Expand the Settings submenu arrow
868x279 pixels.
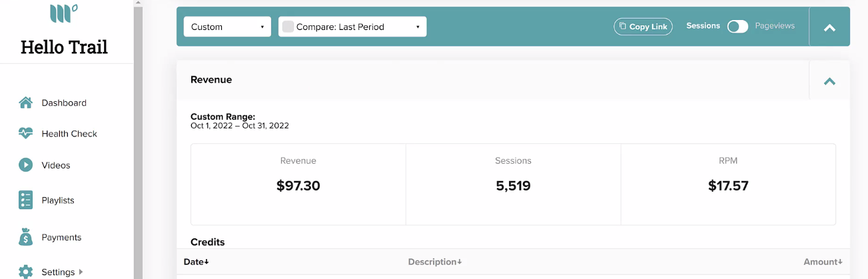81,272
